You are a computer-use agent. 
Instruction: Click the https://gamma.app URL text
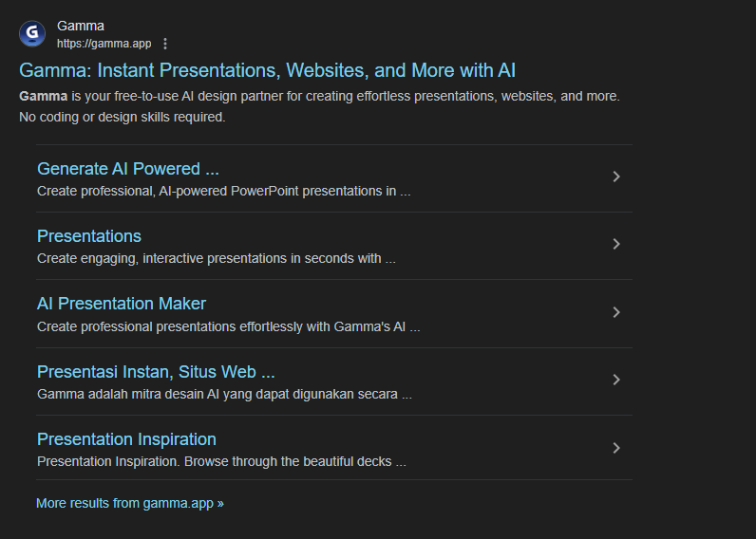tap(104, 44)
